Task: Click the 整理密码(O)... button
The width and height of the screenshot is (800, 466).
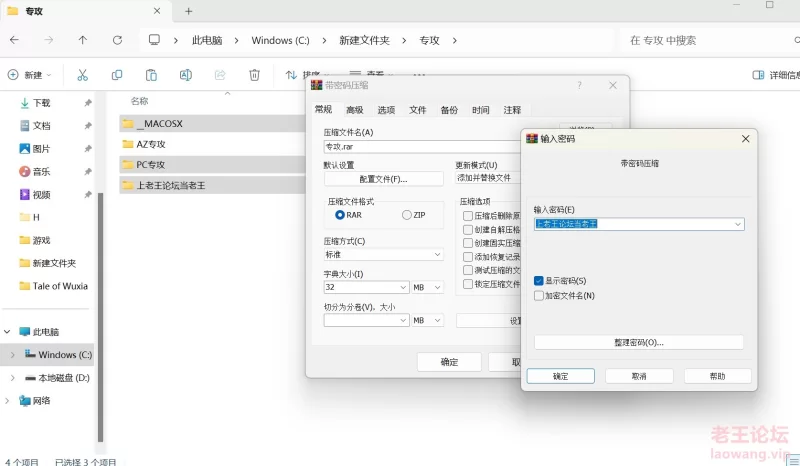Action: [638, 342]
